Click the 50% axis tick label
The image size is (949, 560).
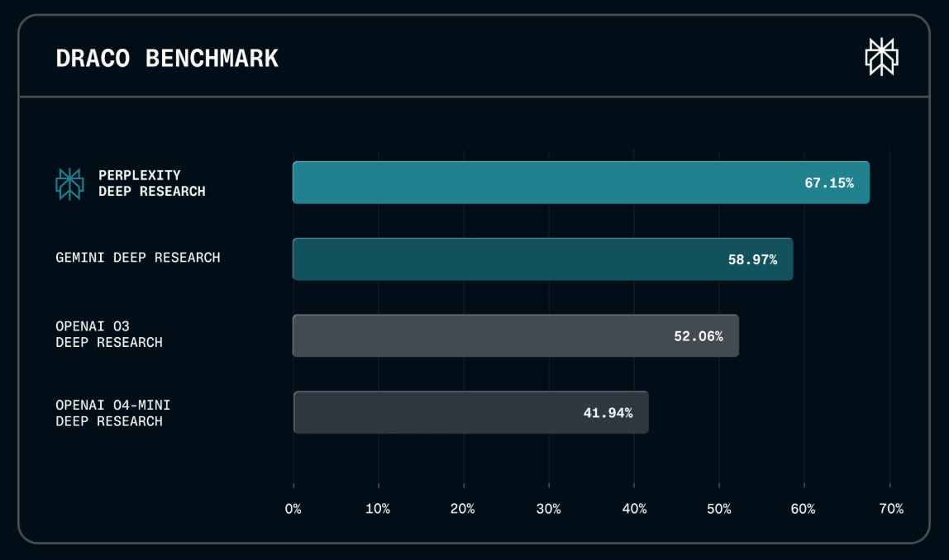point(719,509)
